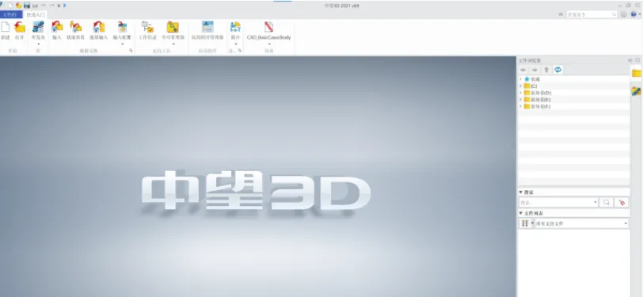This screenshot has height=297, width=644.
Task: Expand the favorites star tree node
Action: pos(520,79)
